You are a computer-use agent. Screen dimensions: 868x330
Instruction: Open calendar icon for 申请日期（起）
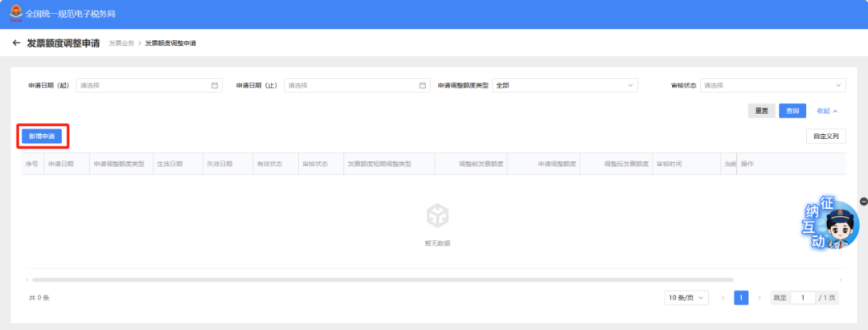pyautogui.click(x=215, y=86)
